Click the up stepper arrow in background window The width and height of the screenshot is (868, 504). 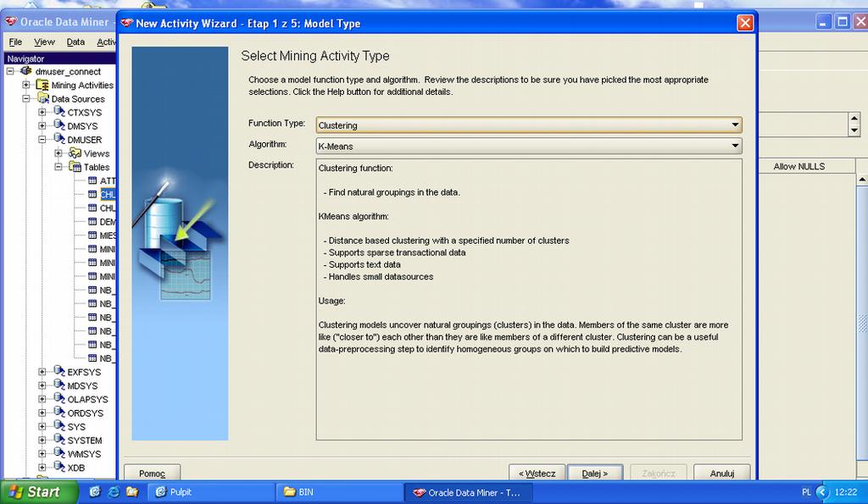click(854, 119)
